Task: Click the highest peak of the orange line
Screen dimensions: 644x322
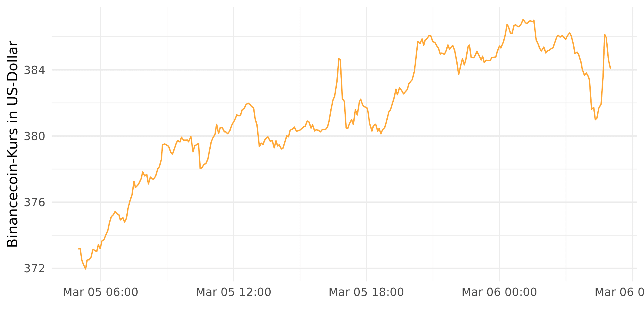Action: 523,19
